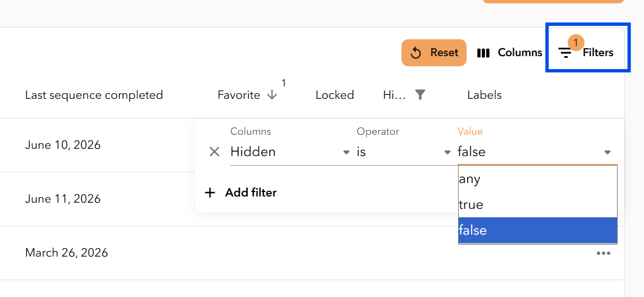Select the true option in the value list
644x297 pixels.
pyautogui.click(x=538, y=204)
